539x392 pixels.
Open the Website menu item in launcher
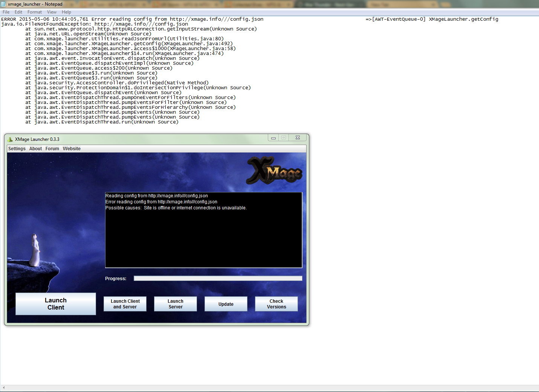pyautogui.click(x=72, y=149)
